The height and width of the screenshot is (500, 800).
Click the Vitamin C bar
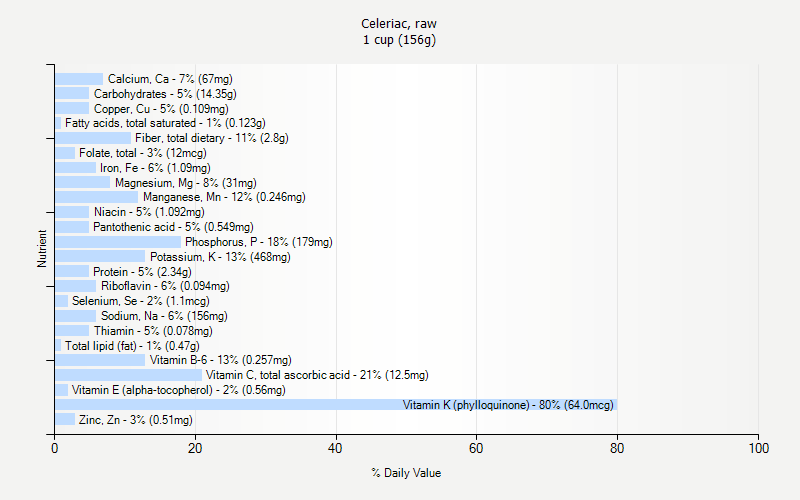click(129, 375)
